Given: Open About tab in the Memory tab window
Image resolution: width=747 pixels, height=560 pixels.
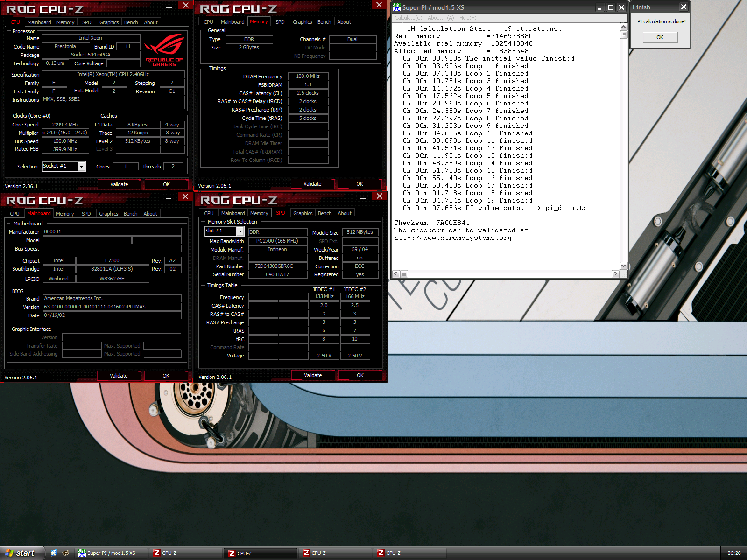Looking at the screenshot, I should (344, 22).
